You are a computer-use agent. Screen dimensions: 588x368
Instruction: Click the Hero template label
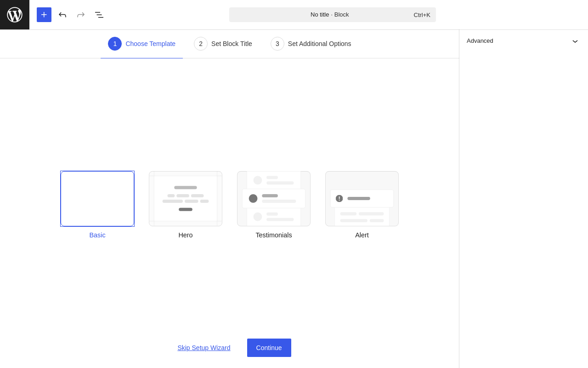point(186,235)
